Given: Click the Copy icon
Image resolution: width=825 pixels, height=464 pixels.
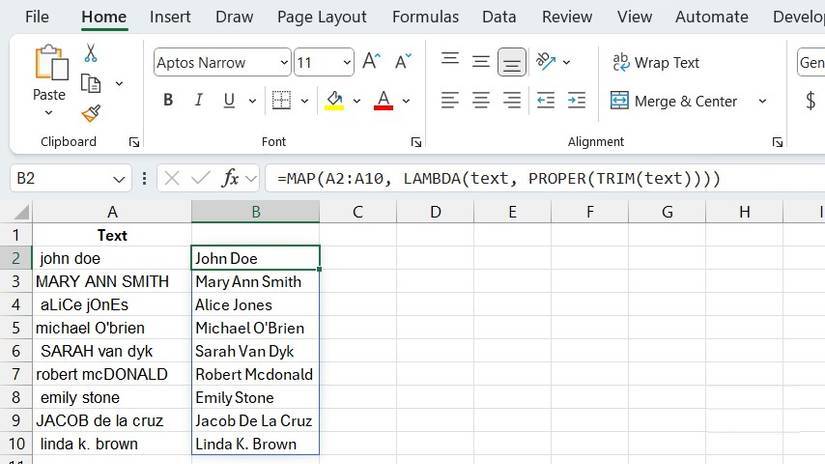Looking at the screenshot, I should 90,84.
